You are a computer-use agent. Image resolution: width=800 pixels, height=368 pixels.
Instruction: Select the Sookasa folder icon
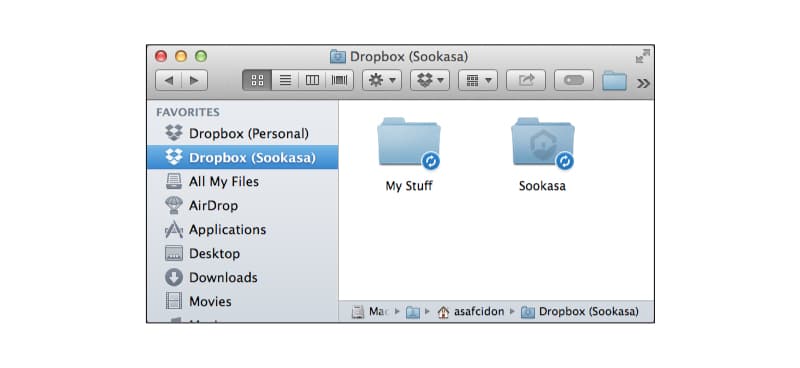543,142
